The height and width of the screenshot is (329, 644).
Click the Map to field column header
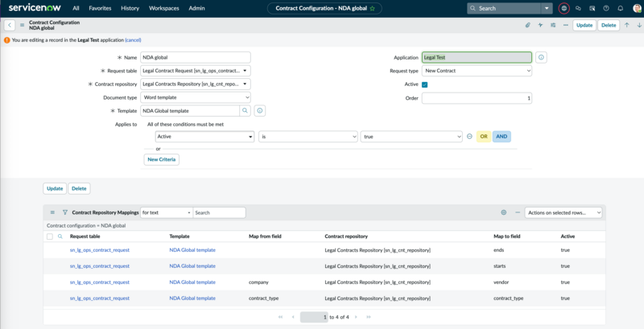(x=507, y=236)
